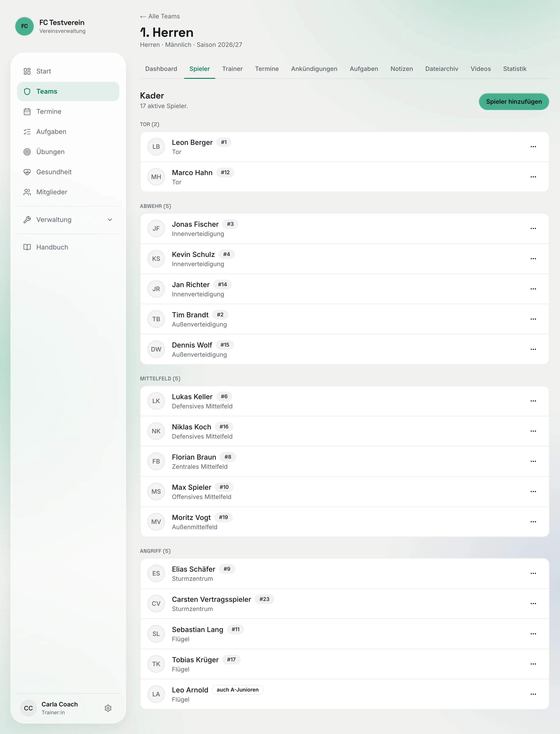Click the Mitglieder people icon

[27, 192]
